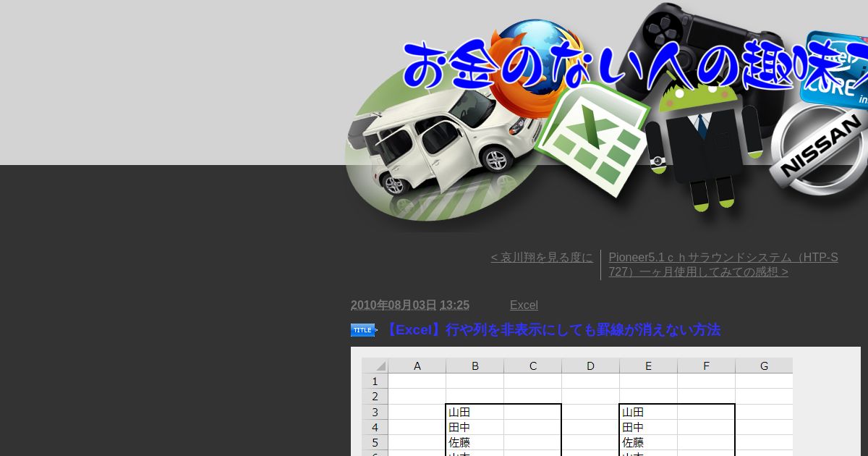Click cell B4 containing 田中
This screenshot has height=456, width=868.
pos(475,427)
